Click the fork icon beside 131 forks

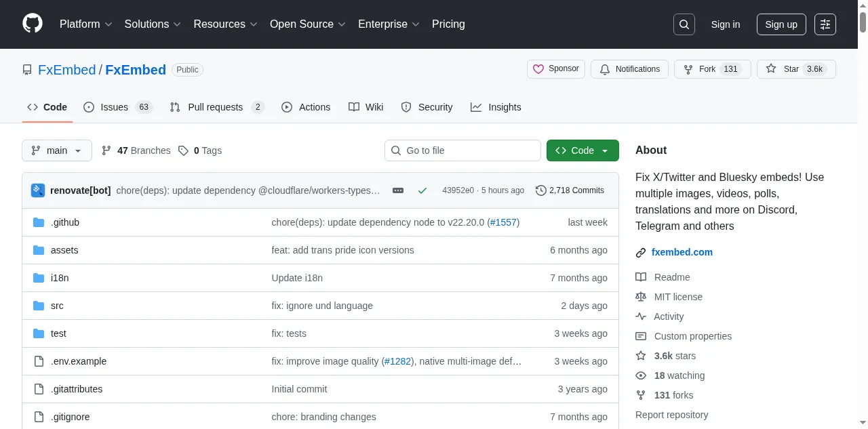641,395
